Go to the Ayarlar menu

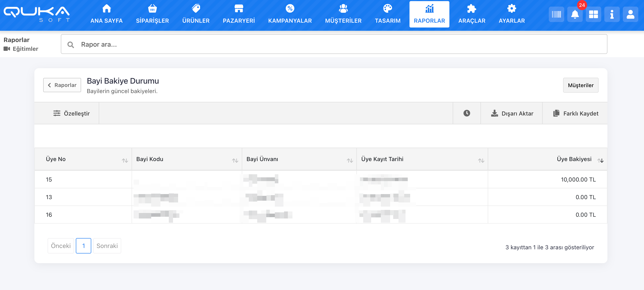[x=512, y=15]
